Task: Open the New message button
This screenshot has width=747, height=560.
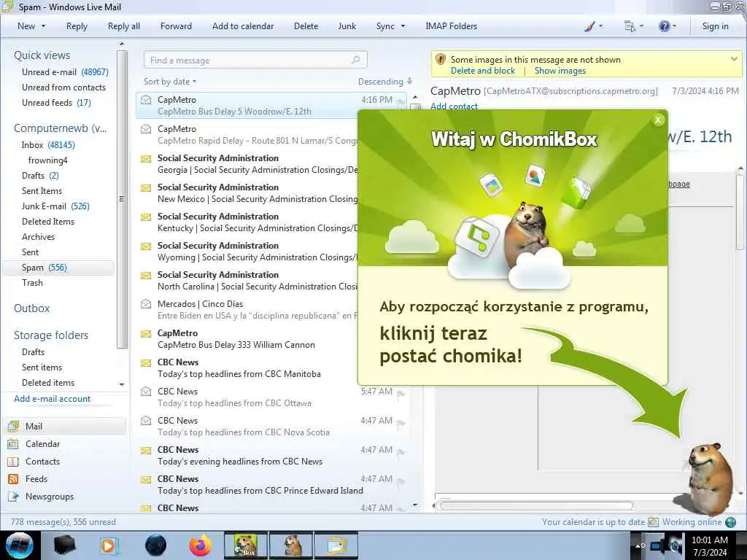Action: click(x=26, y=26)
